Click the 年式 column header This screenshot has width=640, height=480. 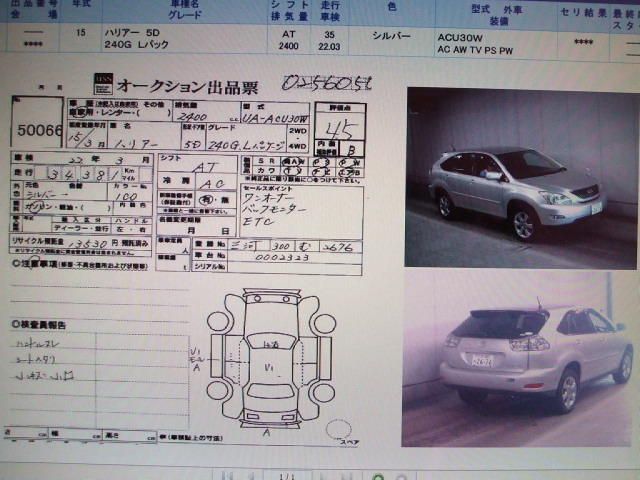[81, 5]
